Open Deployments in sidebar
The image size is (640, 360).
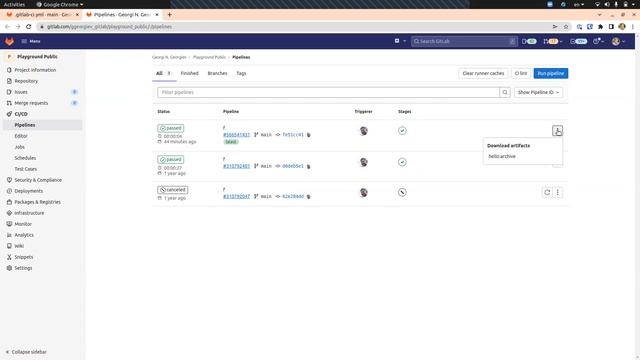tap(29, 191)
